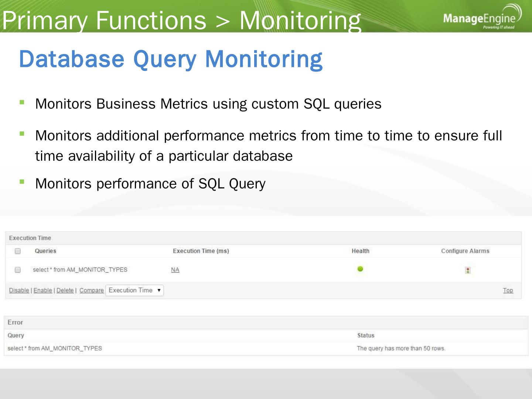Open the NA execution time value
The width and height of the screenshot is (532, 399).
(x=175, y=270)
